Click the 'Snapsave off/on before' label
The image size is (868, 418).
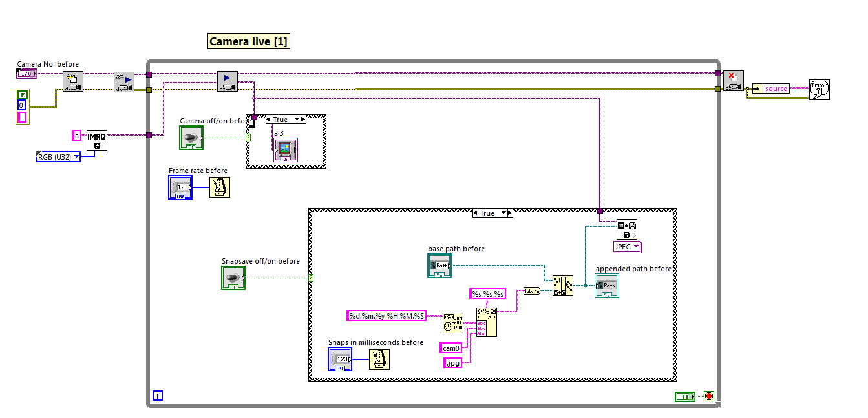261,261
